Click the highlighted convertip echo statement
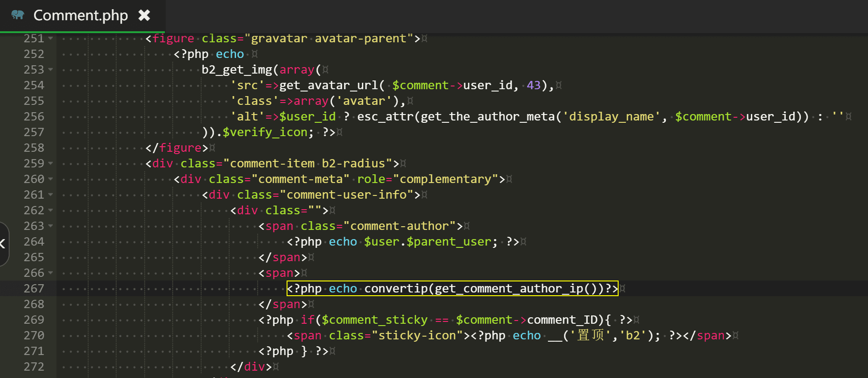The image size is (868, 378). 452,289
